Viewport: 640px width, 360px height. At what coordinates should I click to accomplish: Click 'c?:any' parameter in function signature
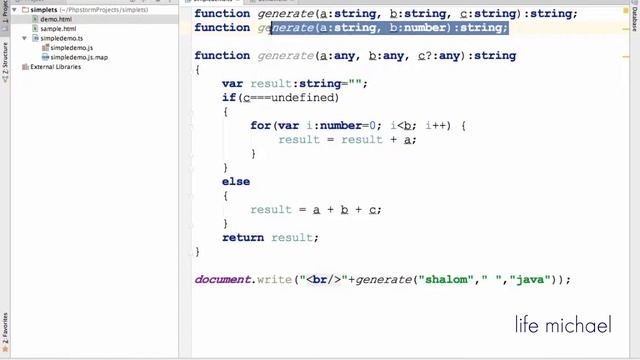[x=440, y=56]
